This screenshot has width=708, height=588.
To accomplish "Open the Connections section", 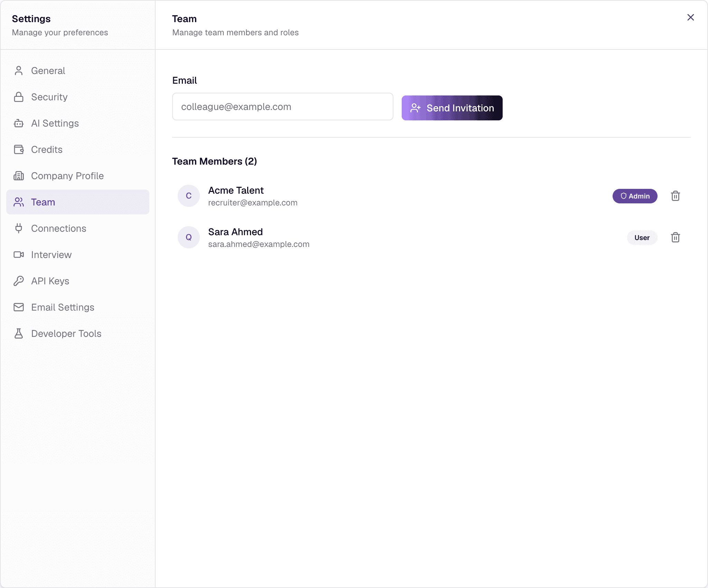I will (x=78, y=228).
